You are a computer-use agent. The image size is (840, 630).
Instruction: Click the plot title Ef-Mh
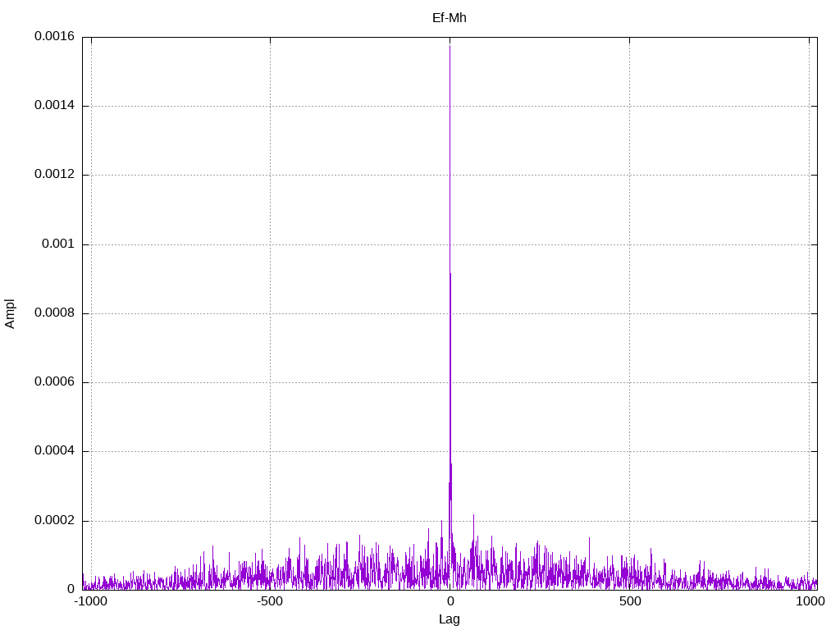point(449,18)
